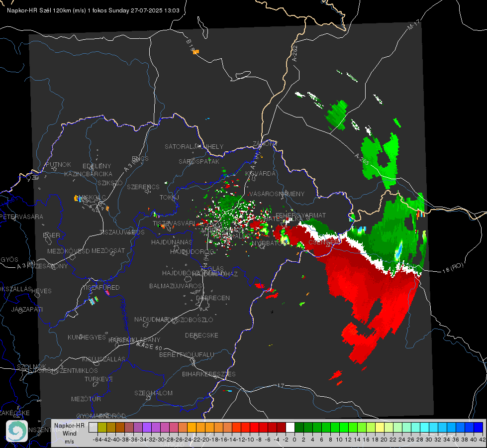Select the SZEGHALOM label
Screen dimensions: 487x448
pyautogui.click(x=153, y=393)
